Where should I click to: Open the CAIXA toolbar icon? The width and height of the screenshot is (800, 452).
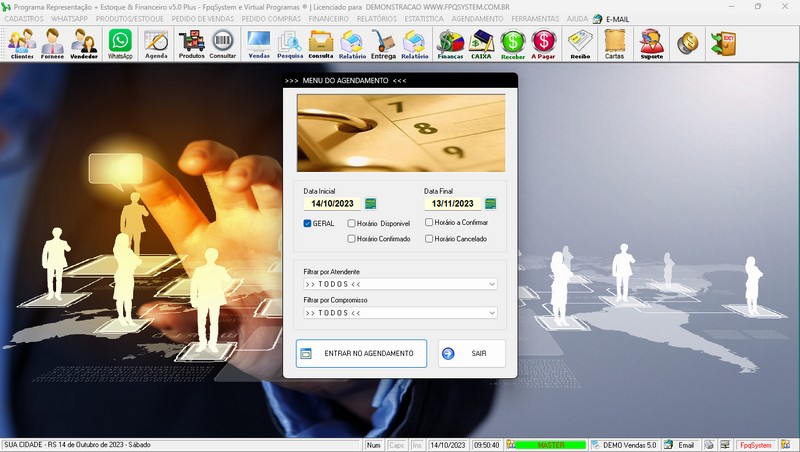483,43
